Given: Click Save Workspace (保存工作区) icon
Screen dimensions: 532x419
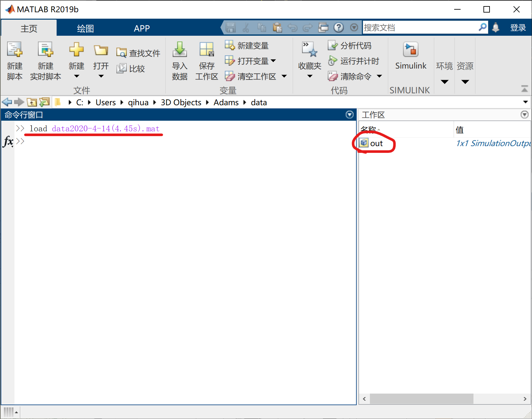Looking at the screenshot, I should coord(206,49).
